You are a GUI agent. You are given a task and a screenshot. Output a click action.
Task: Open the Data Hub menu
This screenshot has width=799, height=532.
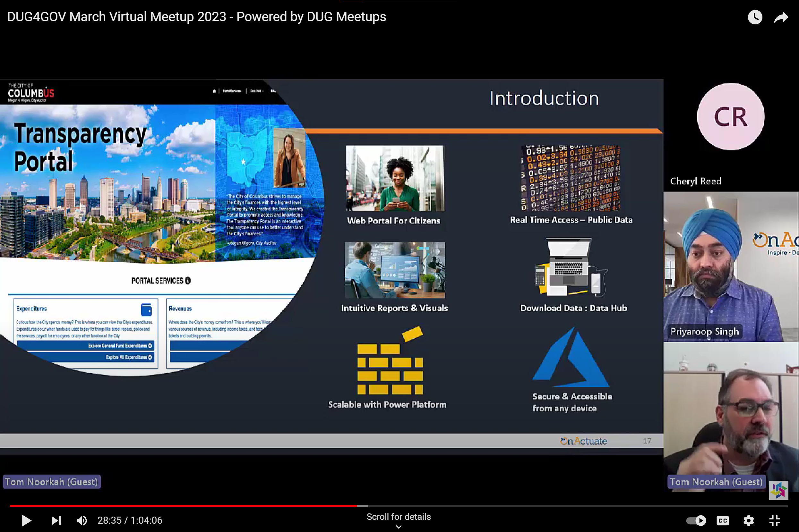257,91
